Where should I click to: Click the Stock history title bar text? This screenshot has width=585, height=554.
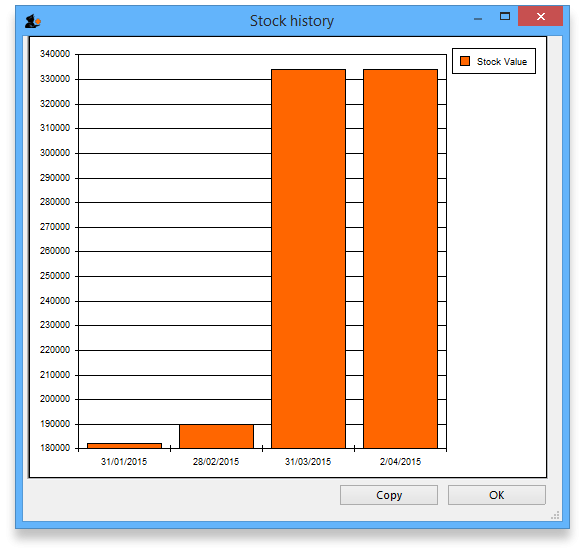(292, 21)
